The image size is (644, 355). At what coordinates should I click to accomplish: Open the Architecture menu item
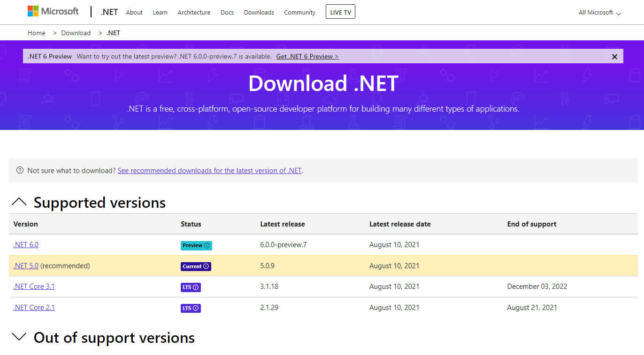pos(194,13)
